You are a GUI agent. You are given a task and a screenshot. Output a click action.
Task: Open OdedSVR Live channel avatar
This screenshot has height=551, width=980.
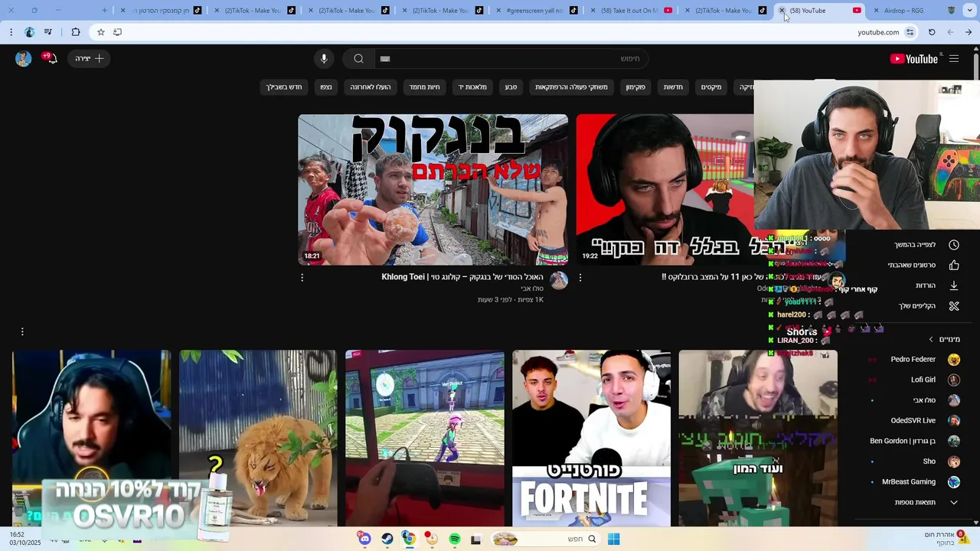click(x=954, y=421)
